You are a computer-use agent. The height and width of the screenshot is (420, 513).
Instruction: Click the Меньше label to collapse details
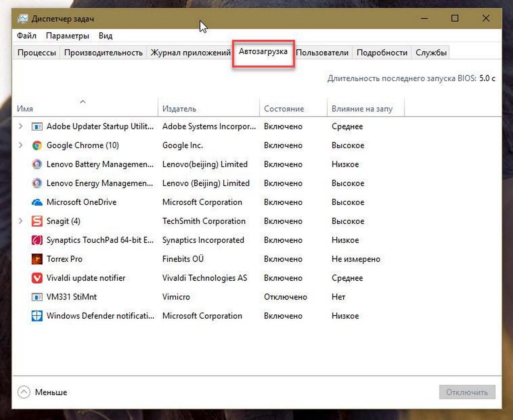pos(51,392)
